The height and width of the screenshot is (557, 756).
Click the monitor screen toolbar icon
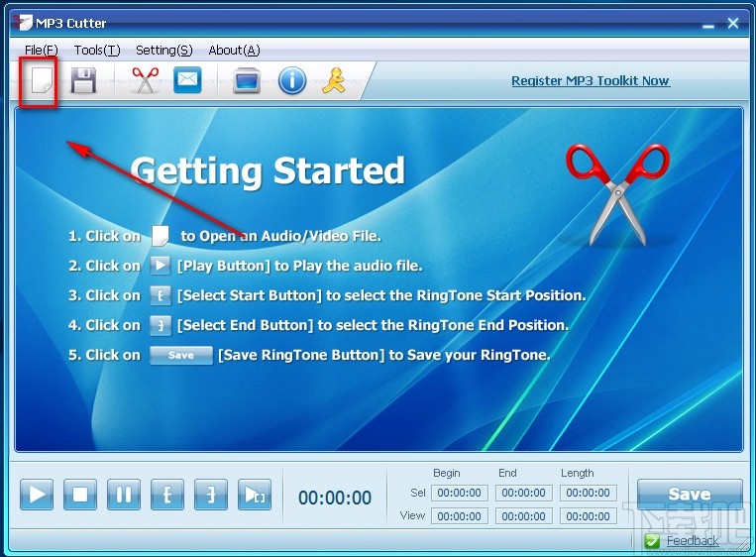[247, 80]
